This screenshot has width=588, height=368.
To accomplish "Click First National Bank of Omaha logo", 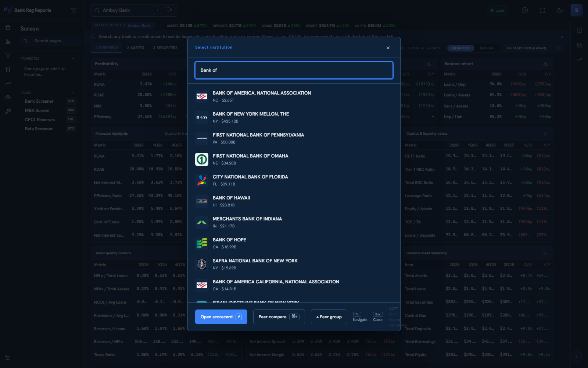I will 202,159.
